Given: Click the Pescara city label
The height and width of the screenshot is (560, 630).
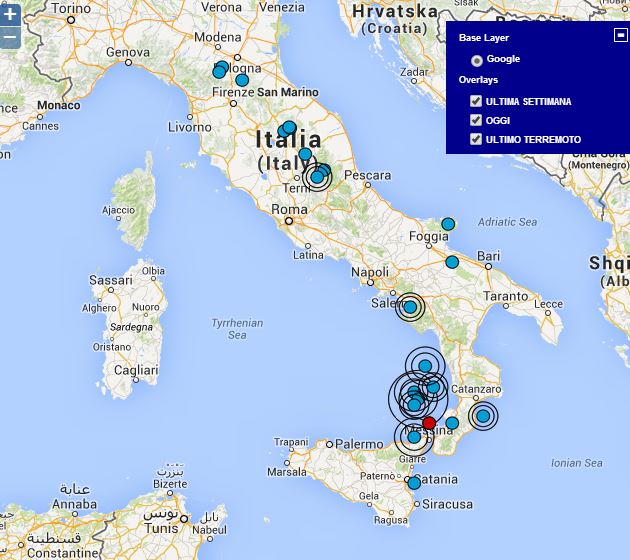Looking at the screenshot, I should pos(368,176).
